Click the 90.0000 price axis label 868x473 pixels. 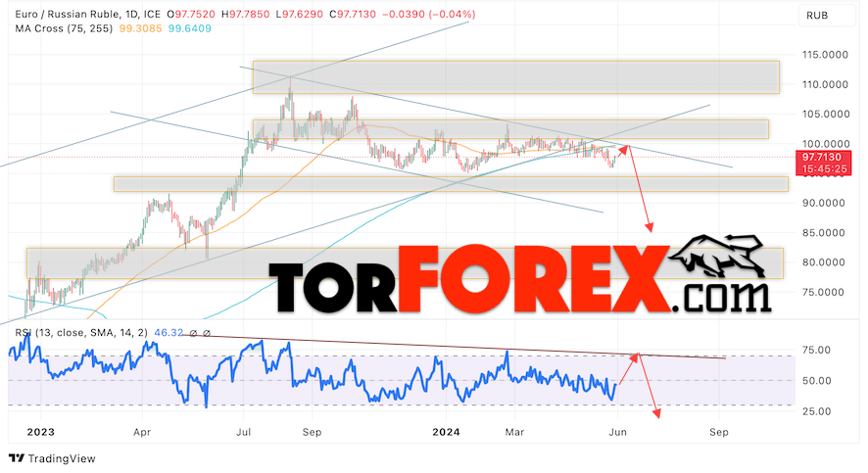pyautogui.click(x=825, y=203)
